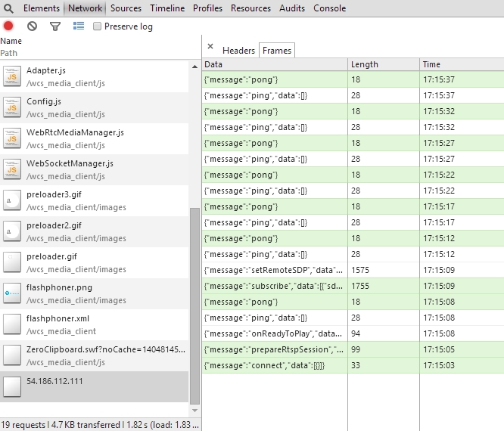Select the 54.186.112.111 WebSocket request name
Image resolution: width=504 pixels, height=431 pixels.
[54, 381]
